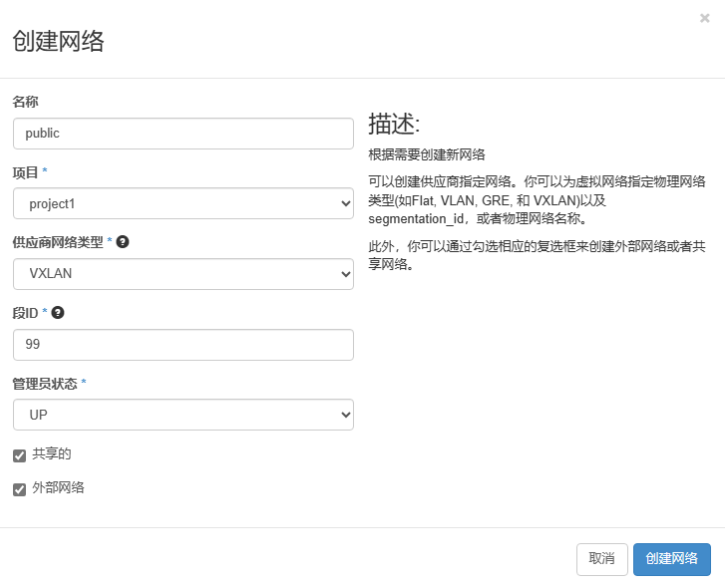Screen dimensions: 725x588
Task: Click the help icon beside 供应商网络类型
Action: tap(123, 242)
